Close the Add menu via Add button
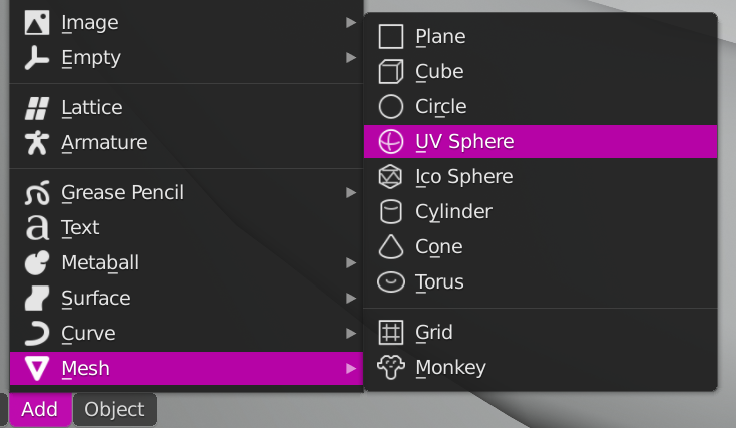736x428 pixels. 40,409
